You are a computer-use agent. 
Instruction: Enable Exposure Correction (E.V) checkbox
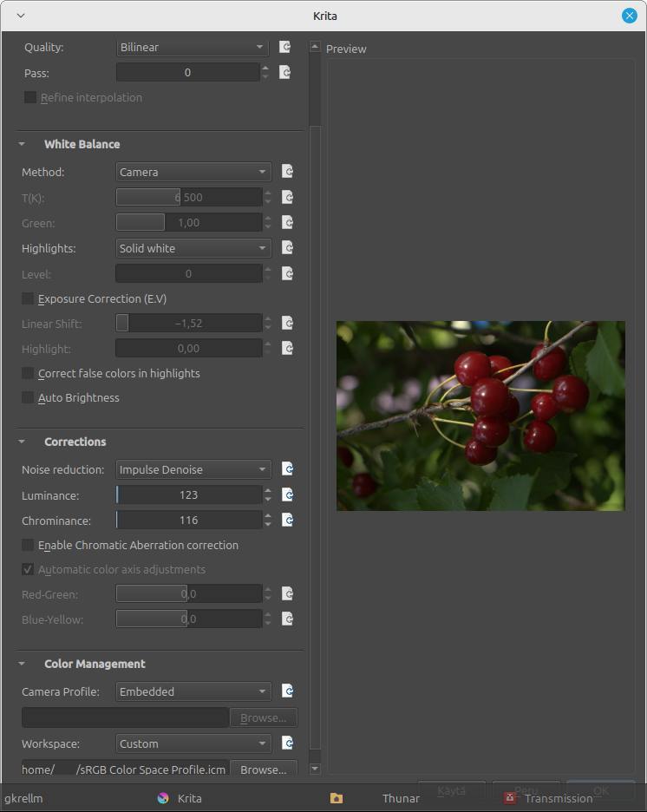28,298
